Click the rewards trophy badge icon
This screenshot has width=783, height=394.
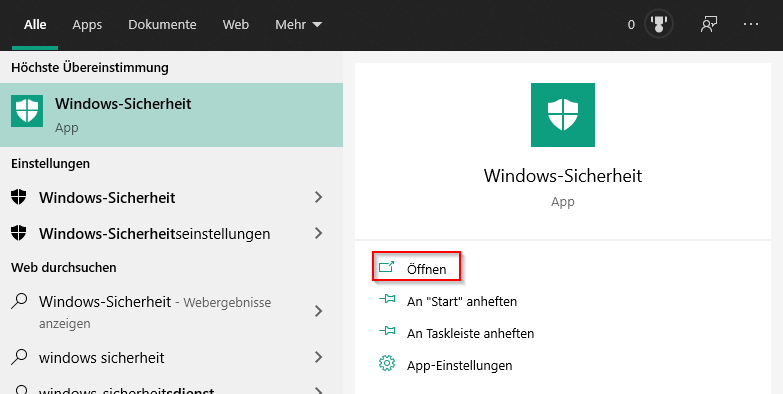(659, 24)
